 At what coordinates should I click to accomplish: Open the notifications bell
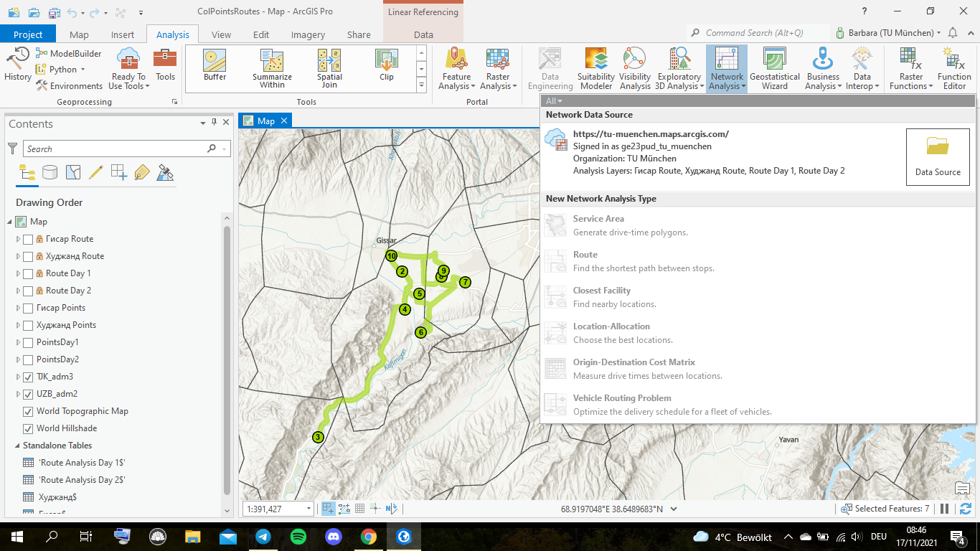click(953, 33)
